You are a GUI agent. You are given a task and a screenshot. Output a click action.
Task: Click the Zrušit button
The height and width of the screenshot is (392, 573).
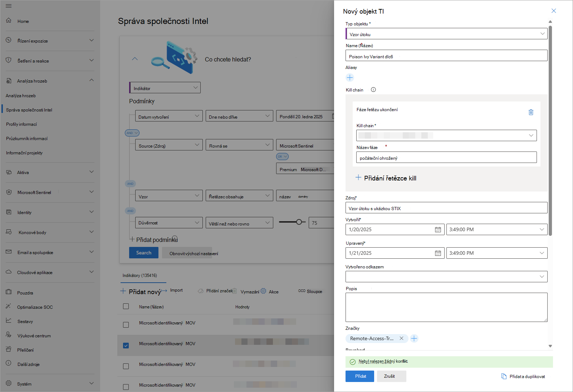pyautogui.click(x=390, y=376)
